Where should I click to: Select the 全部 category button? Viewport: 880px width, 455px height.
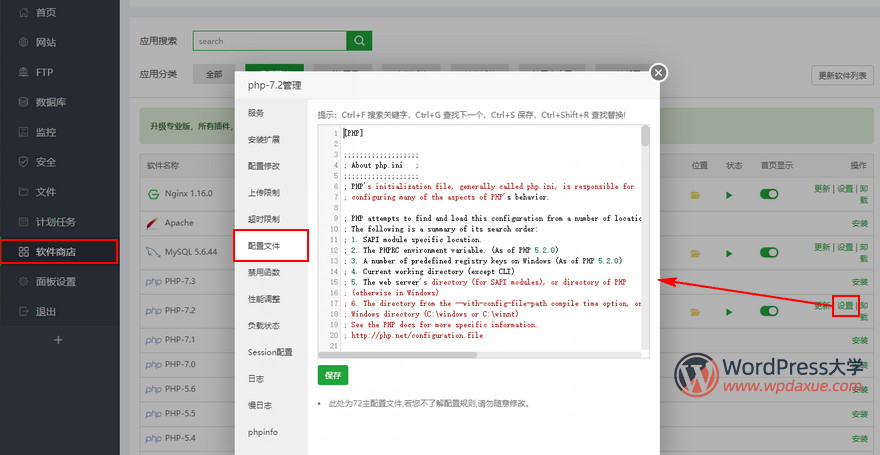214,74
